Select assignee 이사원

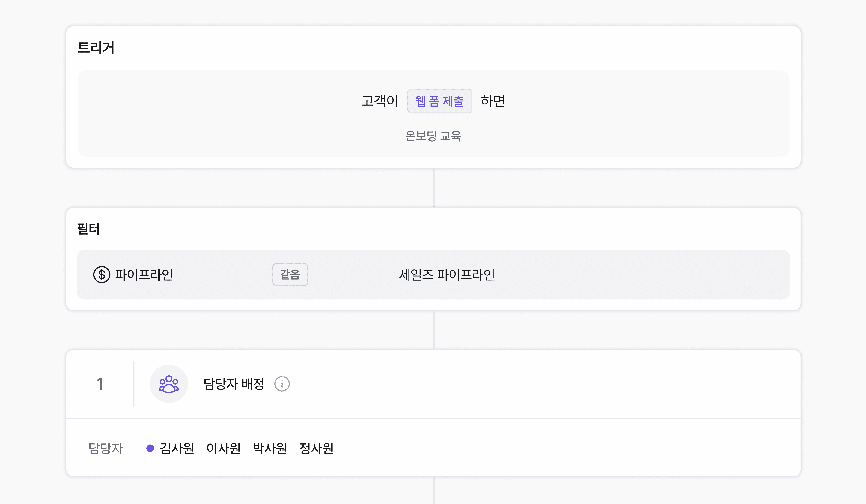pyautogui.click(x=223, y=448)
